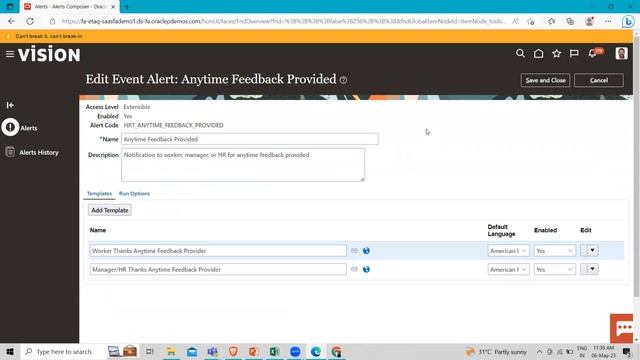Reload the browser page
The image size is (640, 360).
coord(30,21)
